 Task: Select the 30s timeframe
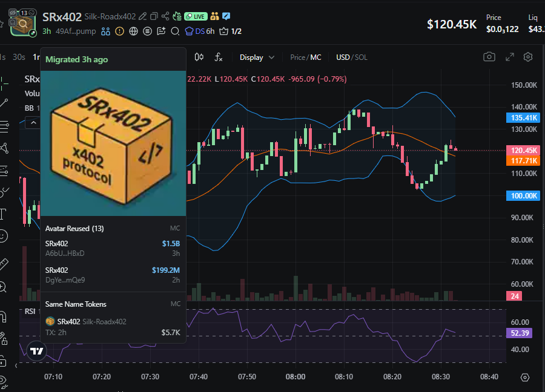tap(19, 57)
